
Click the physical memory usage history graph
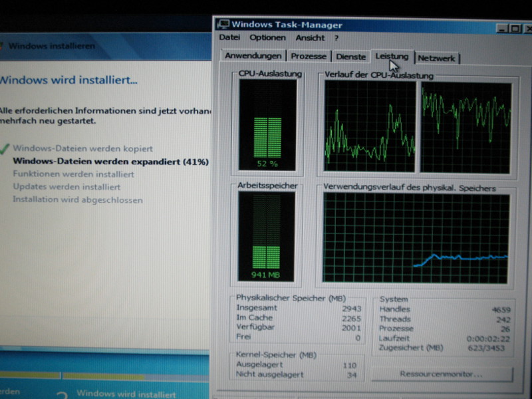[416, 238]
